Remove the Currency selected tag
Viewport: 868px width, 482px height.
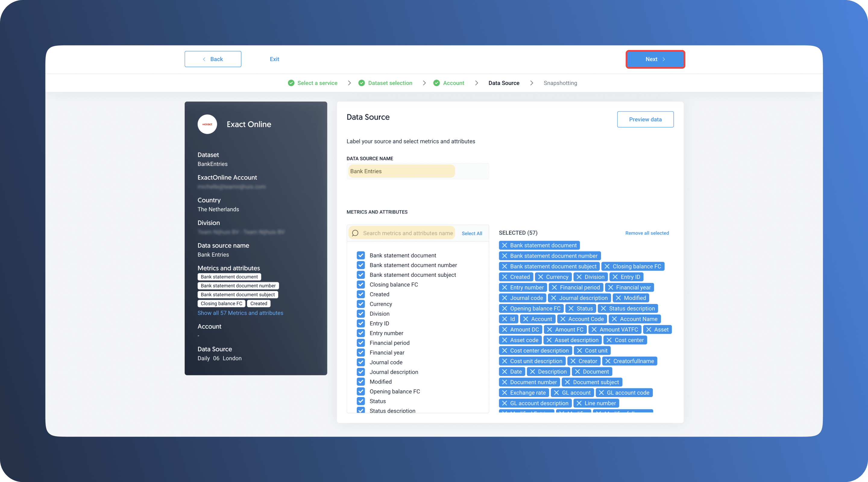pyautogui.click(x=540, y=277)
